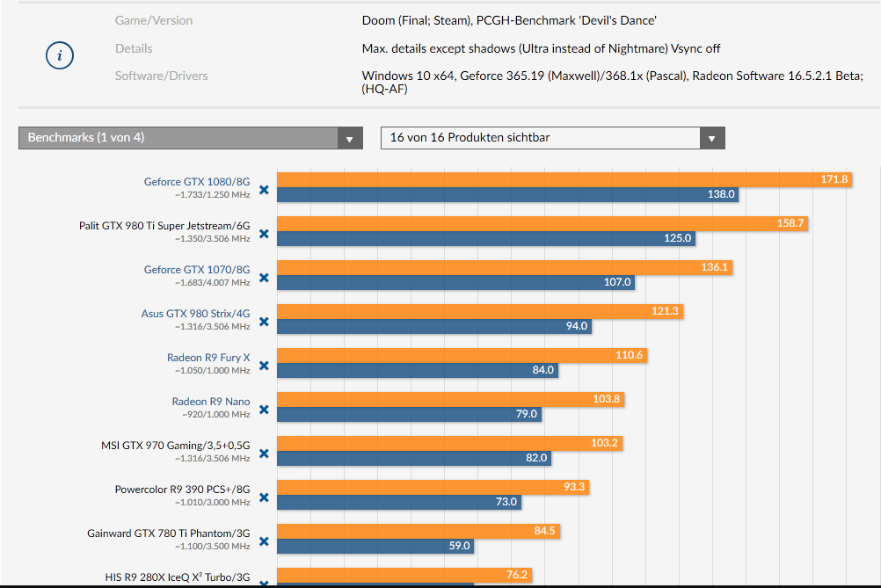Click arrow on Produkten sichtbar selector
The image size is (881, 588).
(712, 138)
